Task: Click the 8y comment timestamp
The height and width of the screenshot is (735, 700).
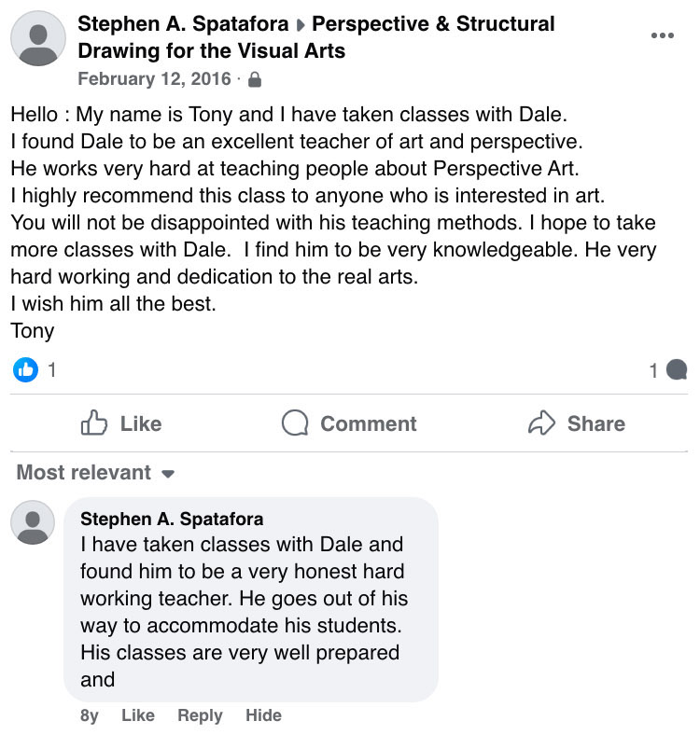Action: coord(89,715)
